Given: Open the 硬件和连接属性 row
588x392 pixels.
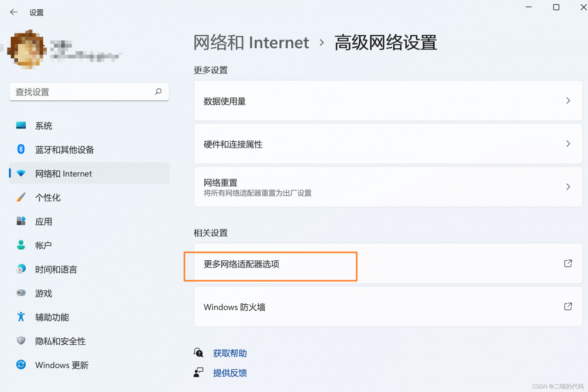Looking at the screenshot, I should [x=388, y=144].
